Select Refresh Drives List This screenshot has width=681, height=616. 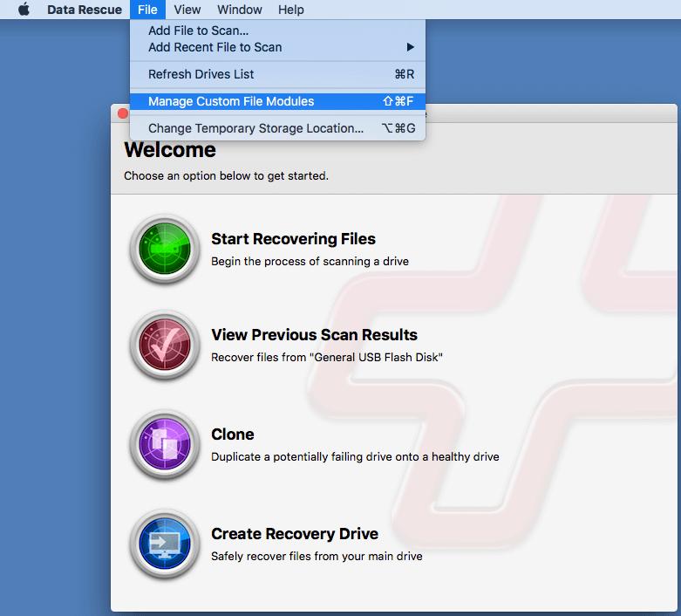click(277, 74)
